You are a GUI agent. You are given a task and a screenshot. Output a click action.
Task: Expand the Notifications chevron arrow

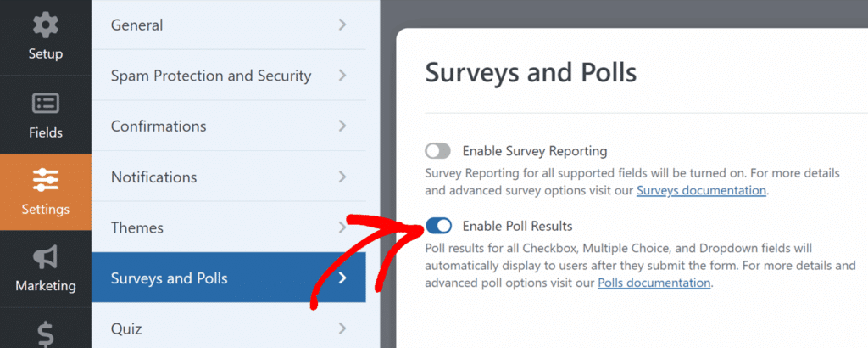pos(342,177)
